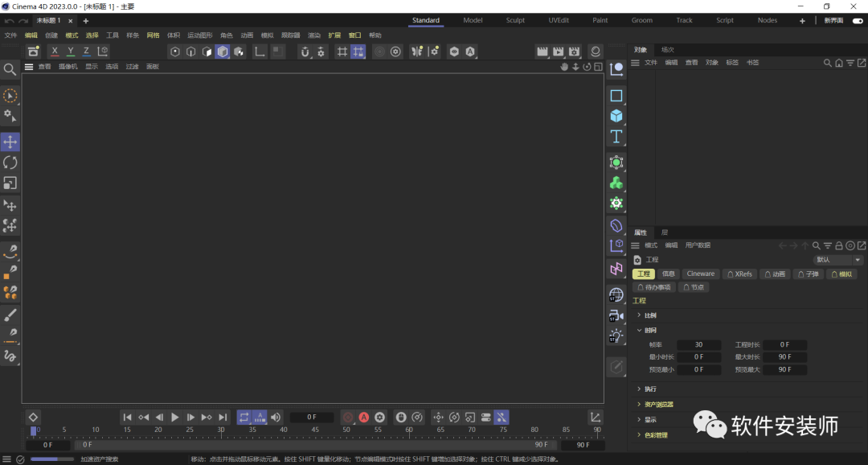Click the timeline playhead at frame 0

tap(34, 430)
